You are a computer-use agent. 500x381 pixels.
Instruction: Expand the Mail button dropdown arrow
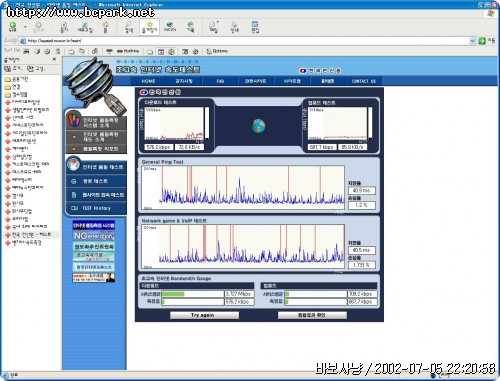[218, 23]
